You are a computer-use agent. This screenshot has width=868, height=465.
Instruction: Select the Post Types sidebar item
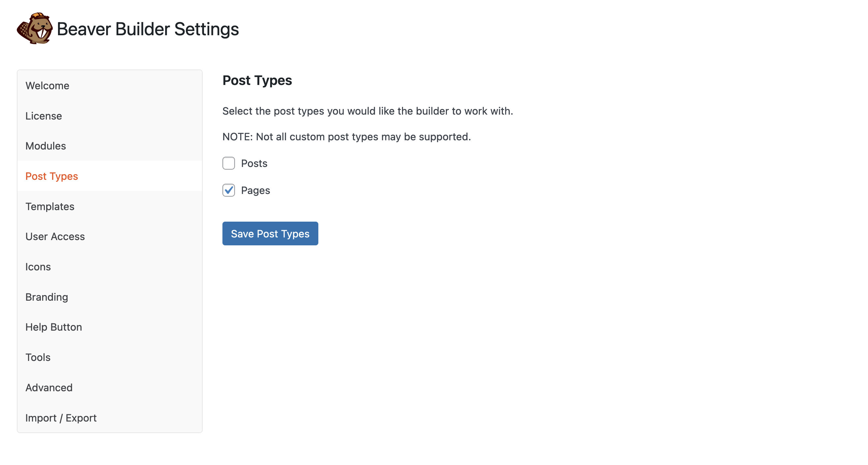[52, 176]
